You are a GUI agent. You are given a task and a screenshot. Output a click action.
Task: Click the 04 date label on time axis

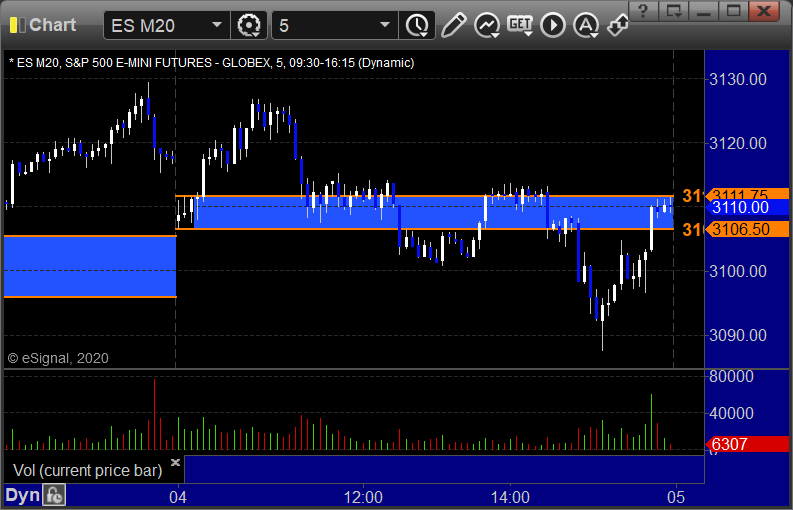pos(178,497)
